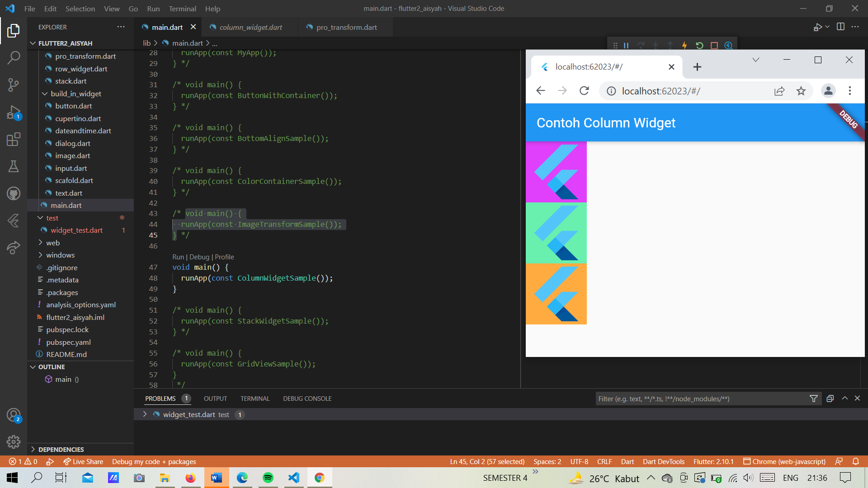
Task: Open Source Control view in activity bar
Action: pyautogui.click(x=14, y=85)
